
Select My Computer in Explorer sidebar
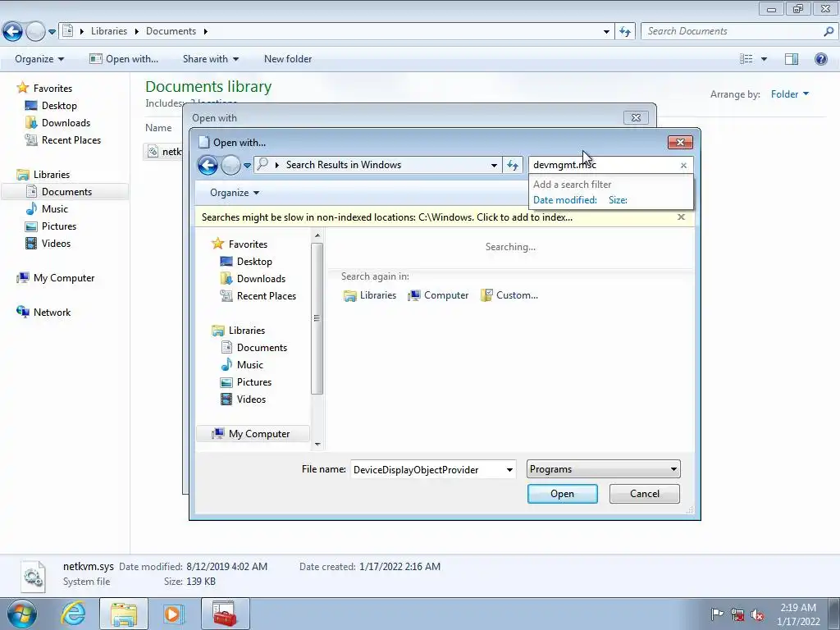pyautogui.click(x=55, y=278)
